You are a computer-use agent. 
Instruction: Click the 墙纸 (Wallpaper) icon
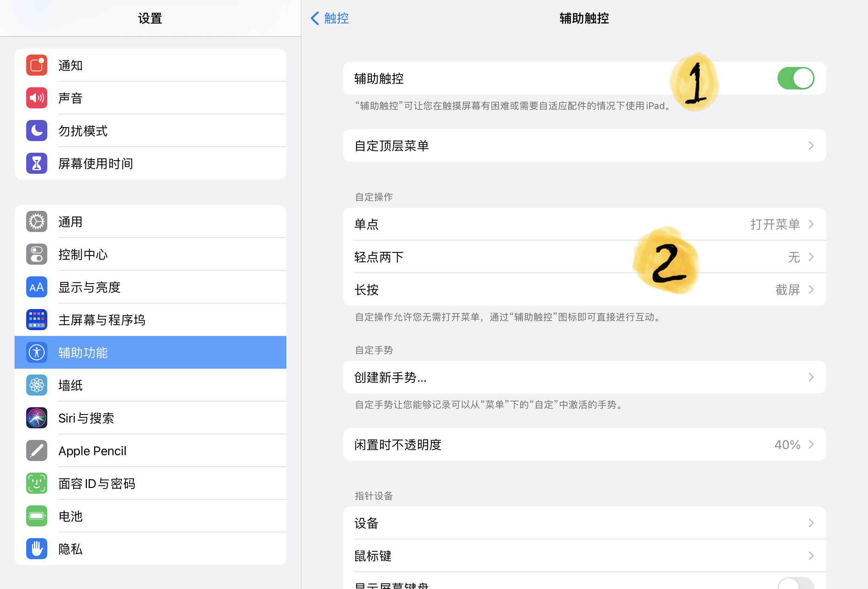(x=36, y=385)
